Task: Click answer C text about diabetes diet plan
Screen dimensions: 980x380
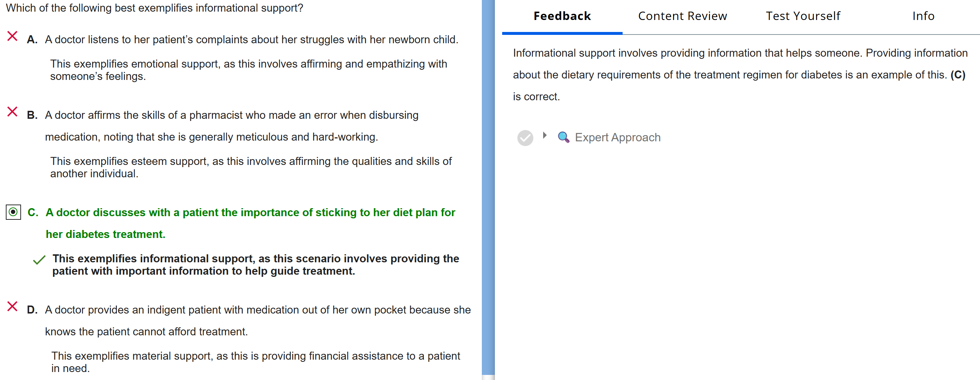Action: coord(250,213)
